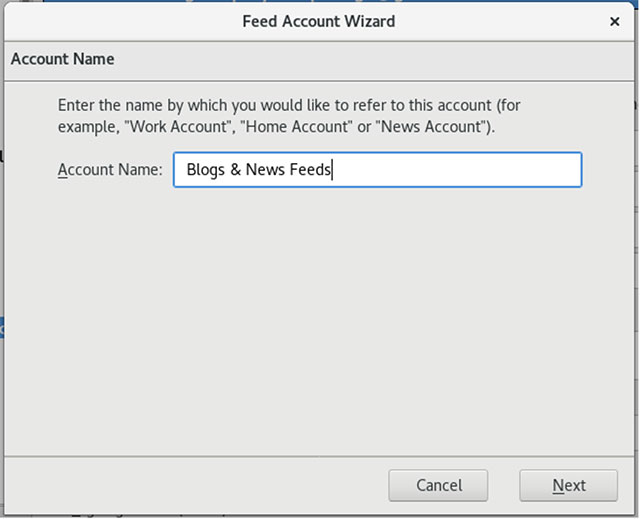
Task: Place cursor on the word Blogs
Action: [x=205, y=170]
